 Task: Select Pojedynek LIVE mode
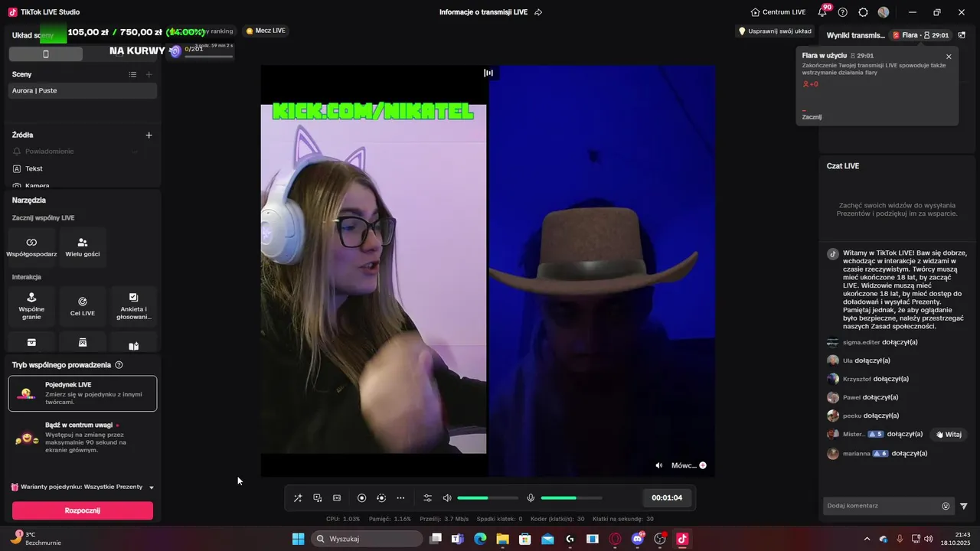click(83, 393)
